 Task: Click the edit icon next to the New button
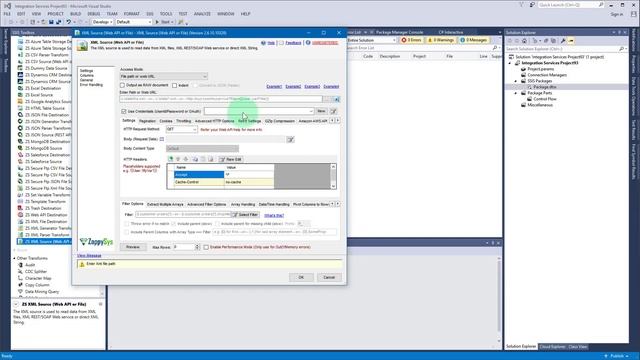[x=333, y=111]
